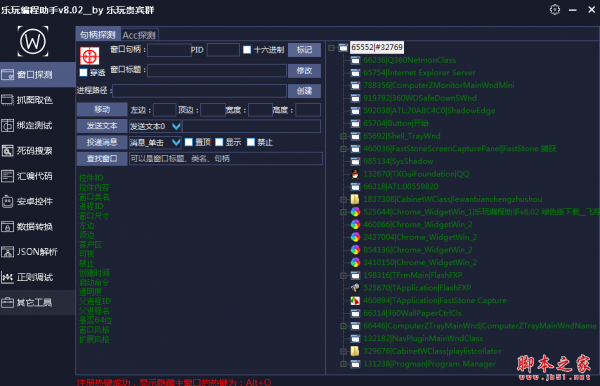Click the 移动 button
Viewport: 600px width, 386px height.
click(x=102, y=109)
